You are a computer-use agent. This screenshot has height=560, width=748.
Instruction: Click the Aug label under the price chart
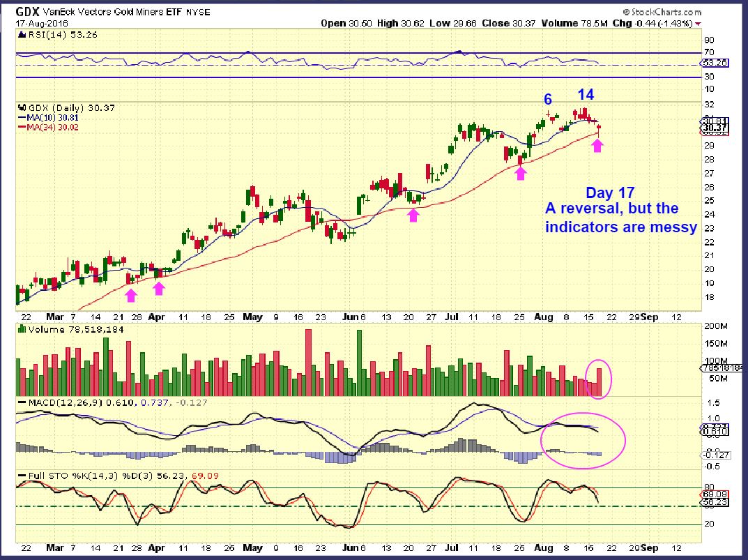coord(544,317)
